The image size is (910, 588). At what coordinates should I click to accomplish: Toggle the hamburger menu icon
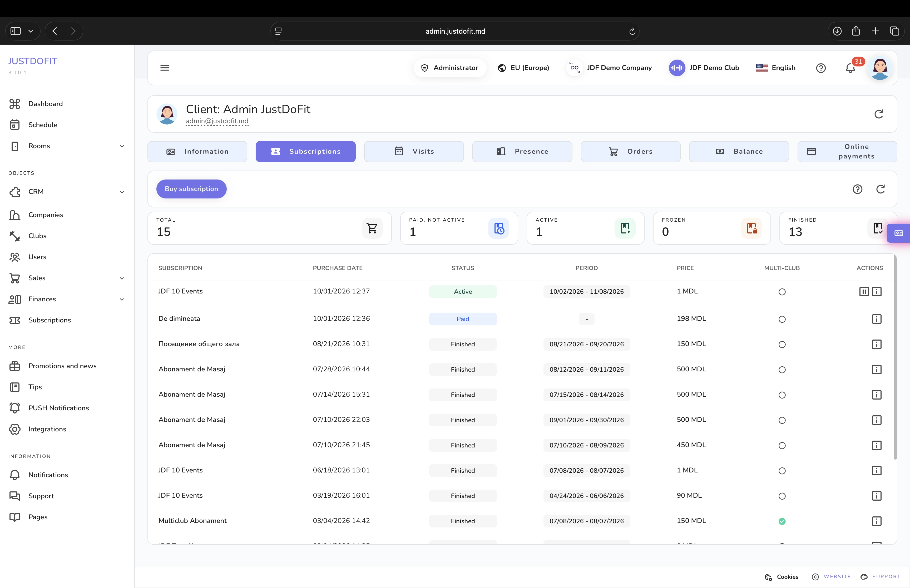pos(165,68)
